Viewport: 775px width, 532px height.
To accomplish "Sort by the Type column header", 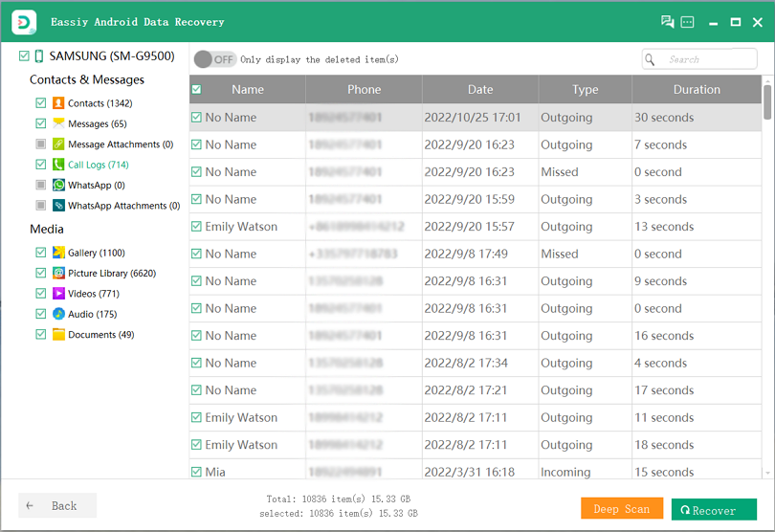I will 586,90.
